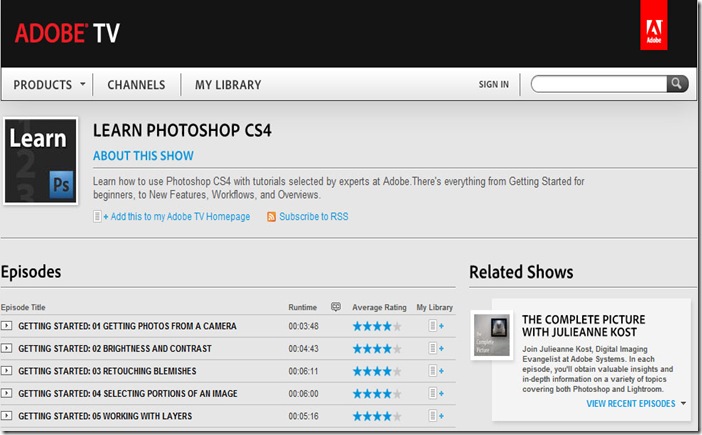
Task: Click the runtime value 00:06:00
Action: pyautogui.click(x=303, y=394)
